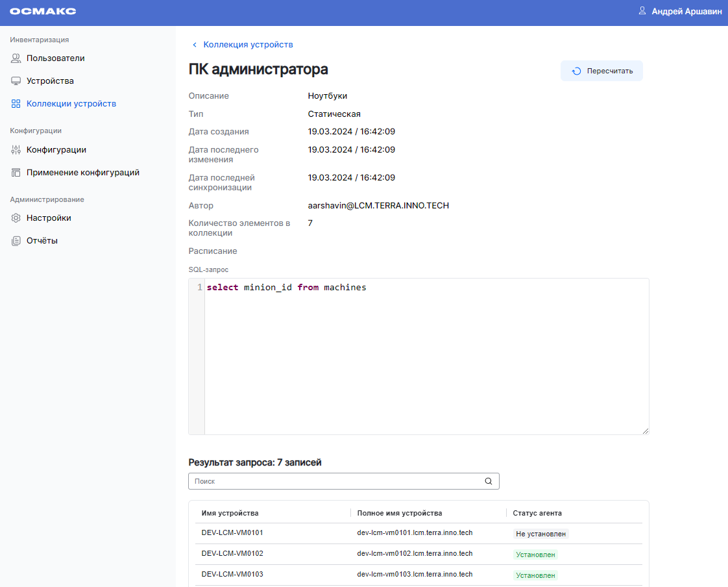
Task: Click the Device Collections grid icon
Action: click(16, 104)
